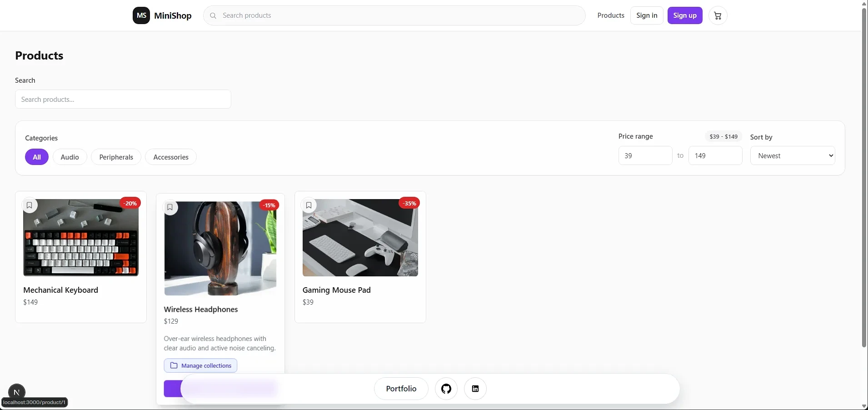This screenshot has height=410, width=868.
Task: Click the $39 price under Gaming Mouse Pad
Action: click(308, 302)
